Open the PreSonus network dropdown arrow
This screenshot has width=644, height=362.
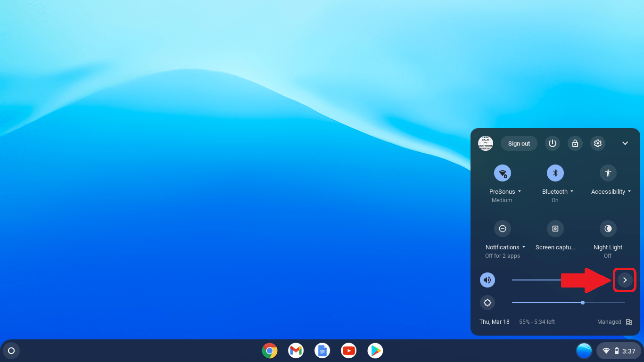click(520, 191)
